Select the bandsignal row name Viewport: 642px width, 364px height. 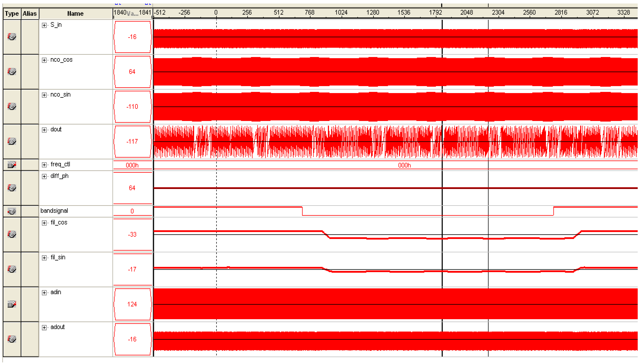coord(54,211)
